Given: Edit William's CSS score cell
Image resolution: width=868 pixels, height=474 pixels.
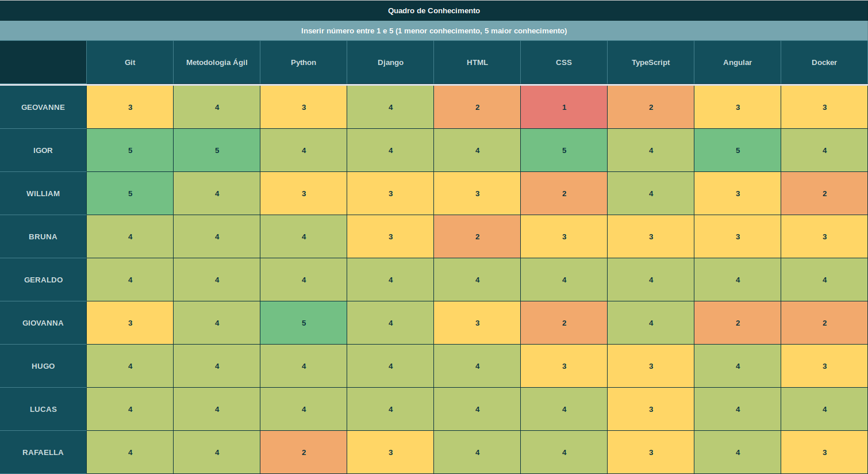Looking at the screenshot, I should coord(564,193).
